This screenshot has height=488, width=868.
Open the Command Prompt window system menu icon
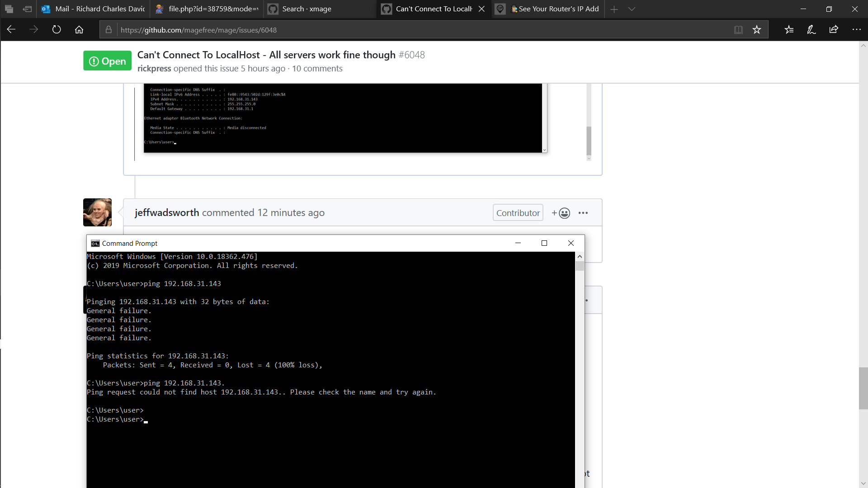[x=95, y=243]
